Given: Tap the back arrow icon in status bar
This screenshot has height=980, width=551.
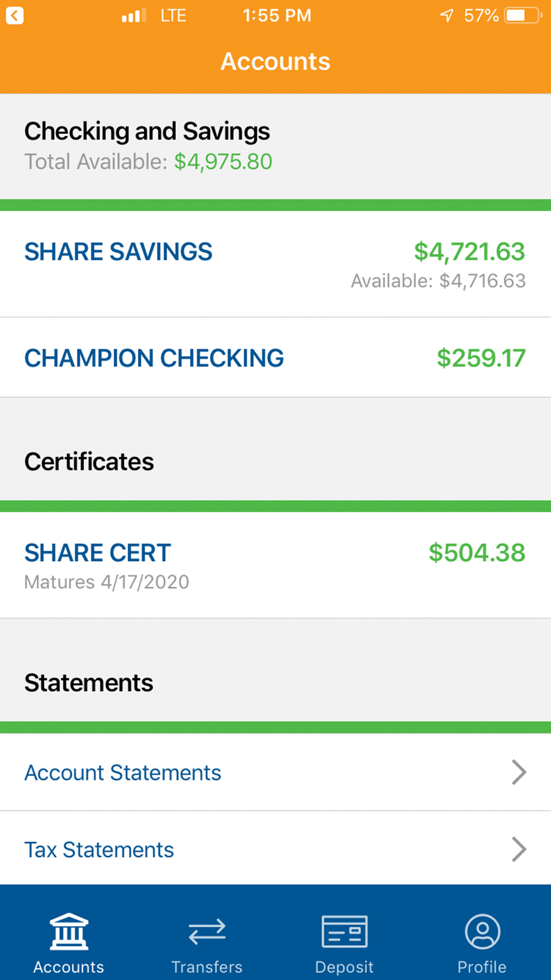Looking at the screenshot, I should tap(15, 15).
